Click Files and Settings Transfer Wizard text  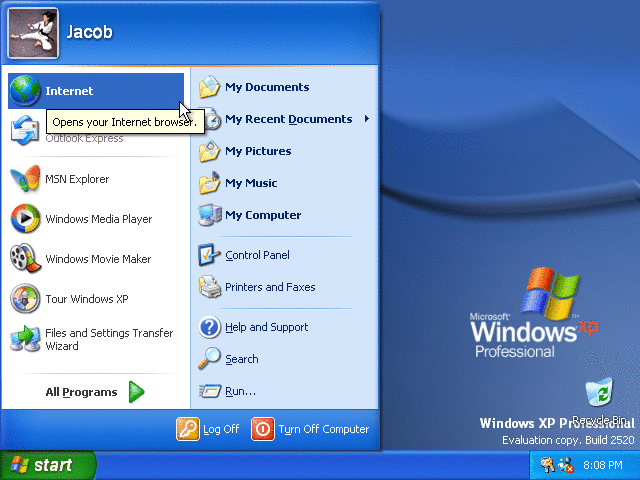coord(109,339)
